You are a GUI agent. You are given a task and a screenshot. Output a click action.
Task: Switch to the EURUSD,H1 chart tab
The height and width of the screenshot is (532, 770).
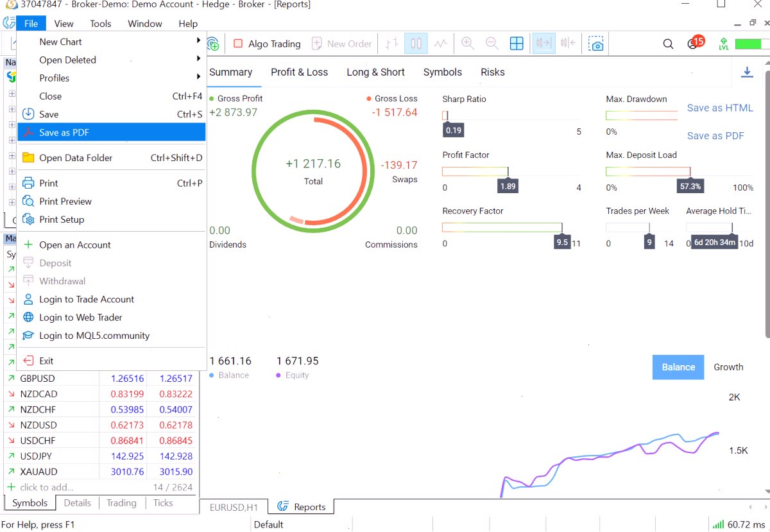point(234,507)
